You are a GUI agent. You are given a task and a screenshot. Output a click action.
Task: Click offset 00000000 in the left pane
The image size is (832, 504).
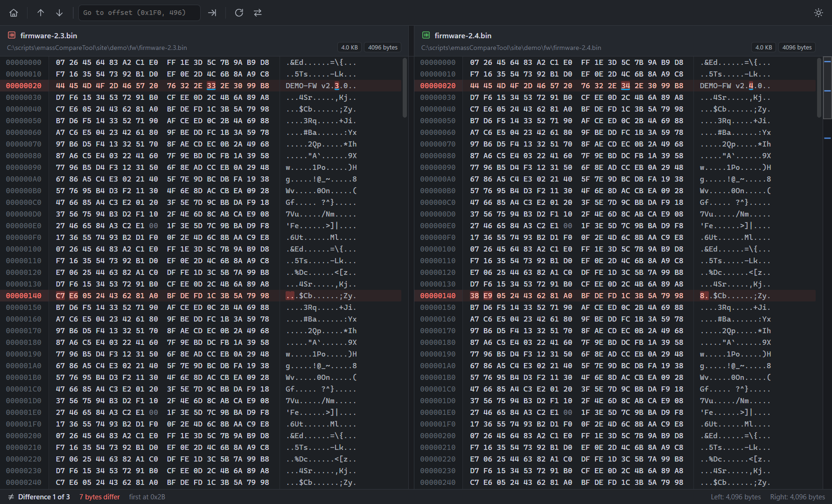click(x=24, y=63)
